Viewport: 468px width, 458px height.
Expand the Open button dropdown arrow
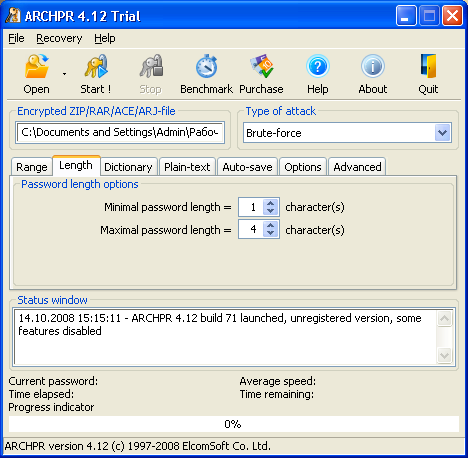64,74
